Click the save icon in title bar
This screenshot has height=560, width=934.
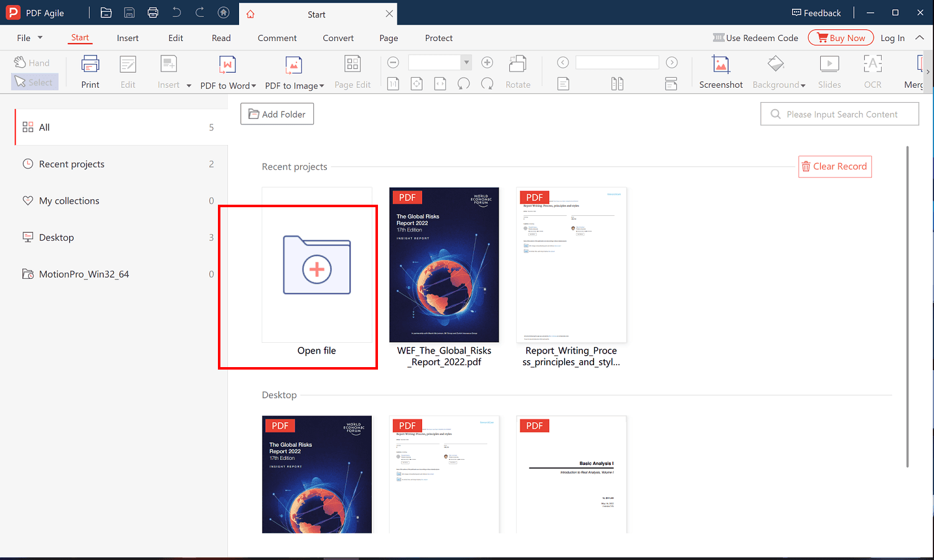(x=130, y=12)
